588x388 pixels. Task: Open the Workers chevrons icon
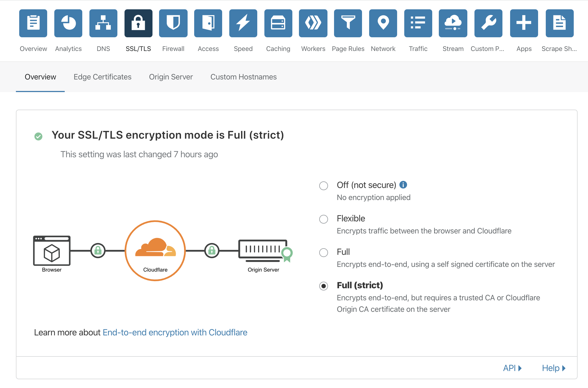coord(313,23)
